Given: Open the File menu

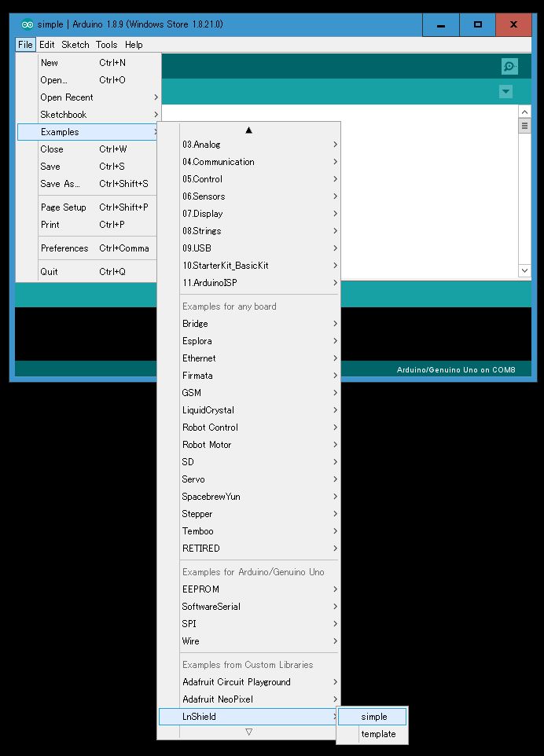Looking at the screenshot, I should (x=25, y=44).
